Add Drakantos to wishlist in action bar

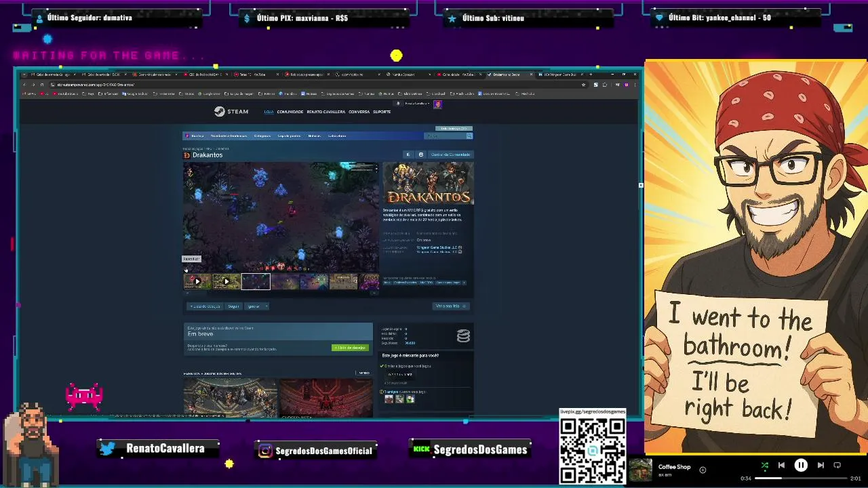[205, 306]
